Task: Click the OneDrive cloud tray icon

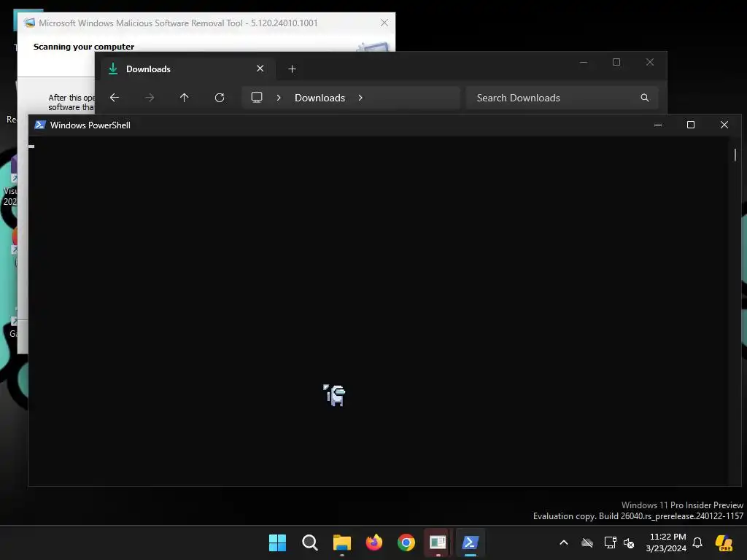Action: tap(587, 542)
